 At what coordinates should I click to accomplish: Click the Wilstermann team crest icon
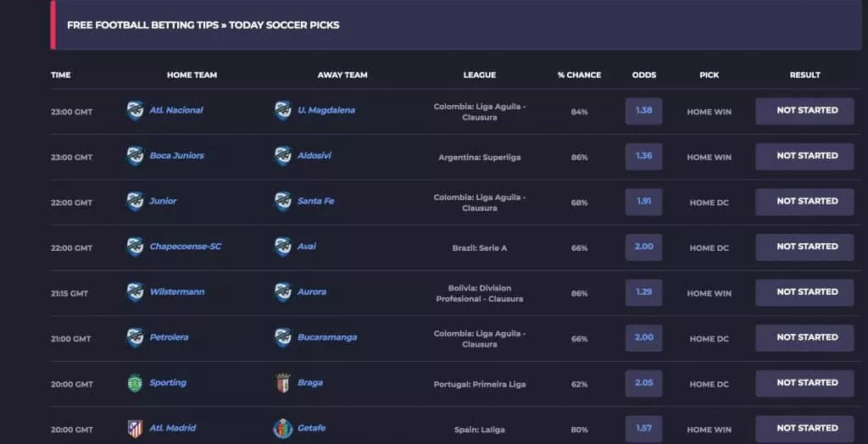click(135, 292)
